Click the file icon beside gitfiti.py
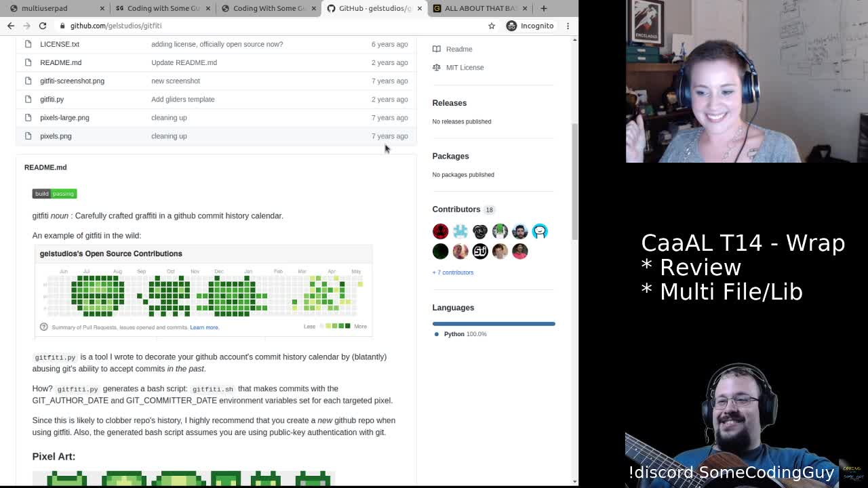Screen dimensions: 868x488 [x=28, y=99]
